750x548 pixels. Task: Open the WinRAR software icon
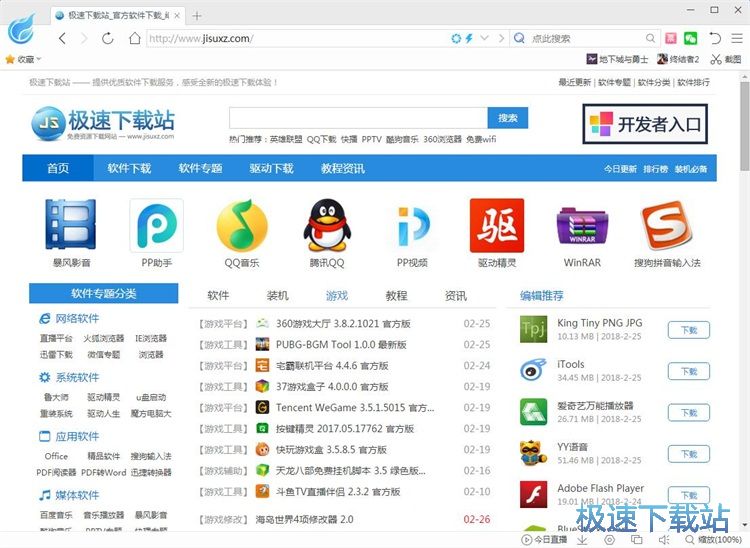(582, 225)
